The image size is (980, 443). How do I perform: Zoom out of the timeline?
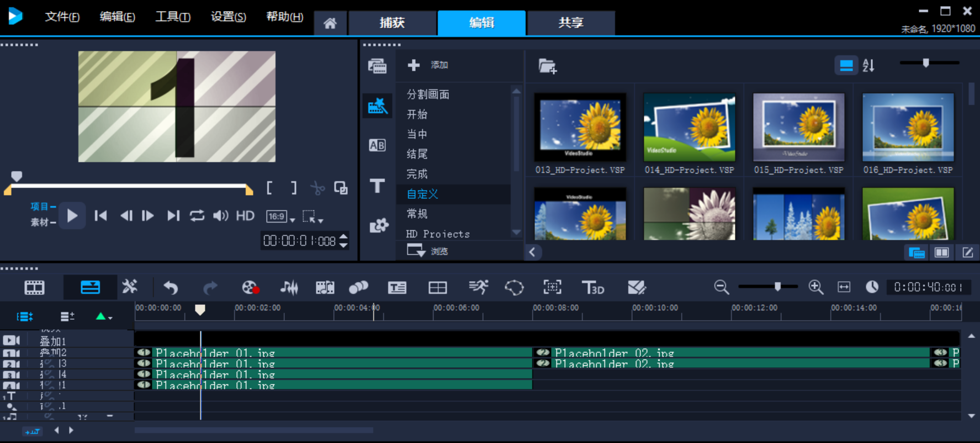tap(721, 287)
